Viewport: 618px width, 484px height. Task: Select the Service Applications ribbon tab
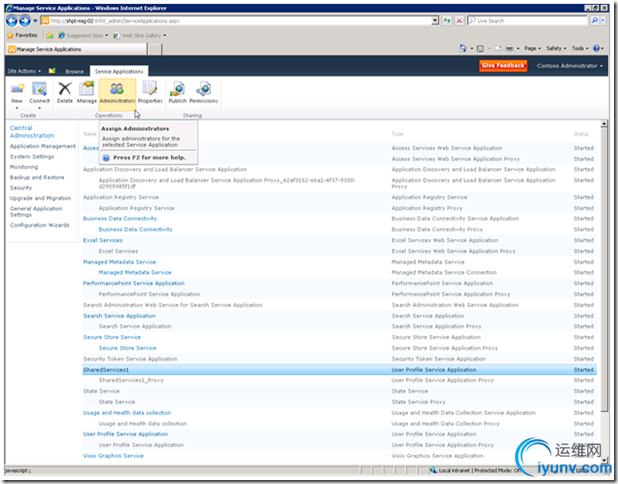pos(119,71)
